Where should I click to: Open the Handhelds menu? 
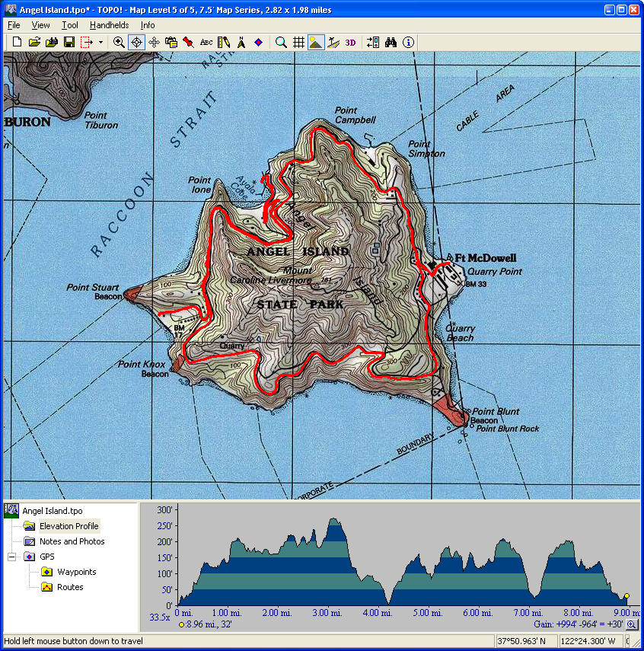coord(109,25)
